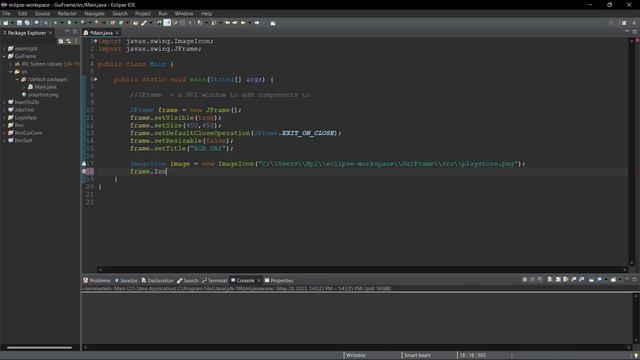Open the Navigate menu

(94, 13)
